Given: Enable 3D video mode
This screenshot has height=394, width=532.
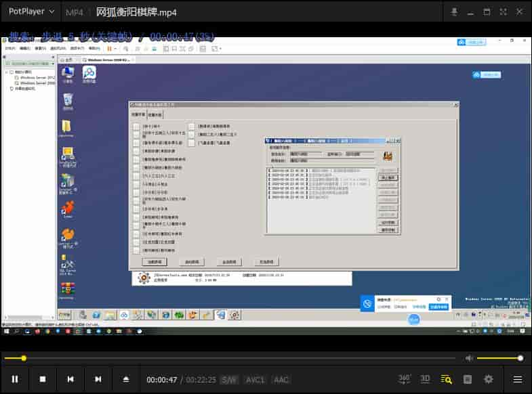Looking at the screenshot, I should [425, 379].
